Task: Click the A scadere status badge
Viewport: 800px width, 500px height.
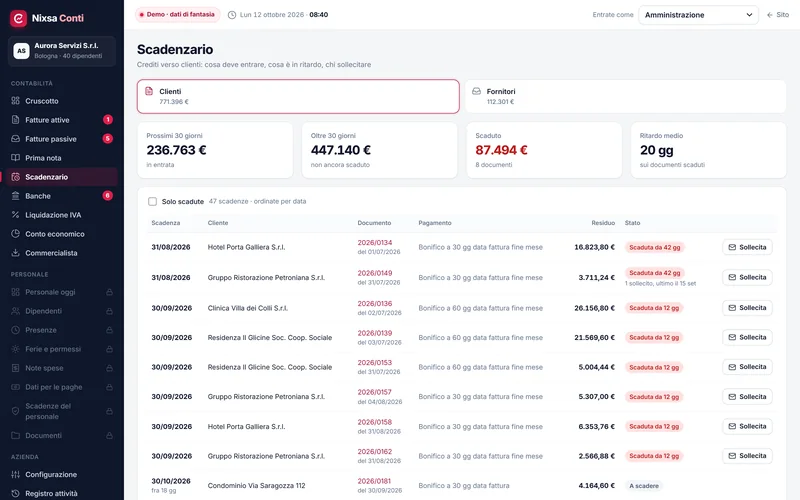Action: pos(644,486)
